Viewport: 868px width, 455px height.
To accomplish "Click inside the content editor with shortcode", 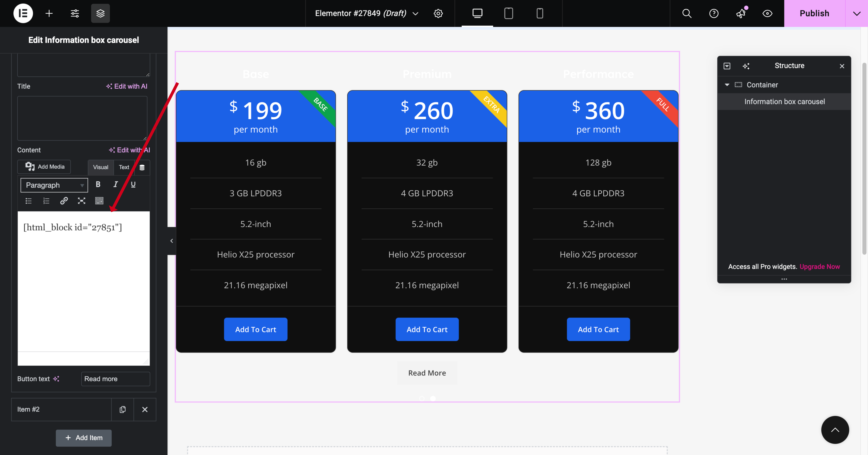I will pyautogui.click(x=84, y=281).
